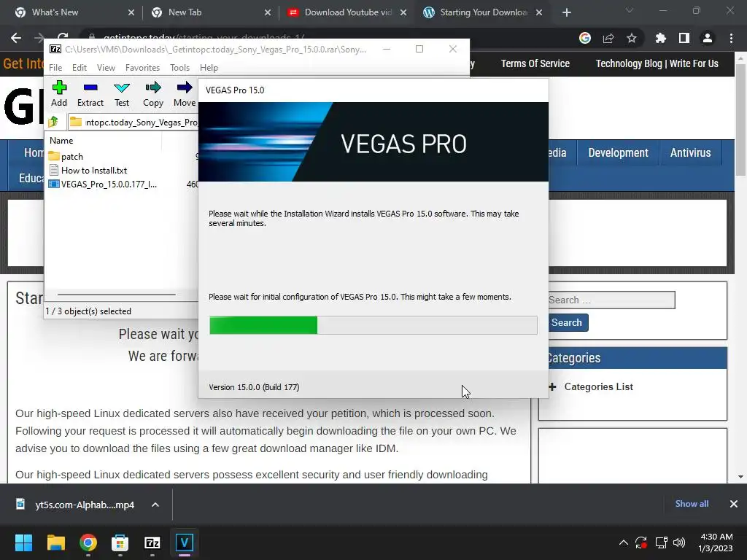747x560 pixels.
Task: Go back in Chrome
Action: (16, 38)
